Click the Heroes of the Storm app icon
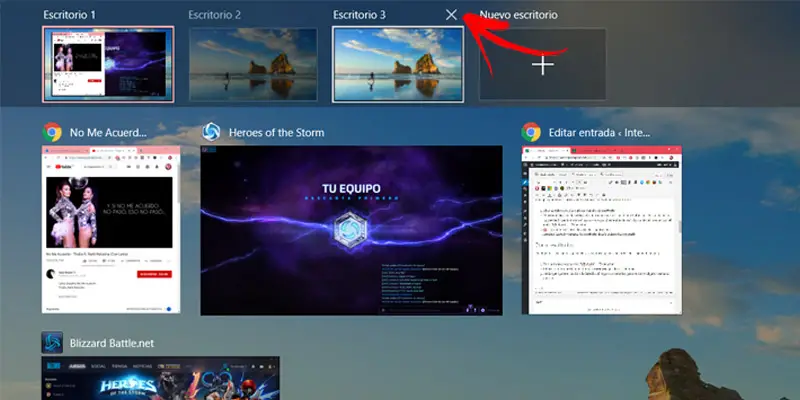Screen dimensions: 800x400 pyautogui.click(x=211, y=132)
